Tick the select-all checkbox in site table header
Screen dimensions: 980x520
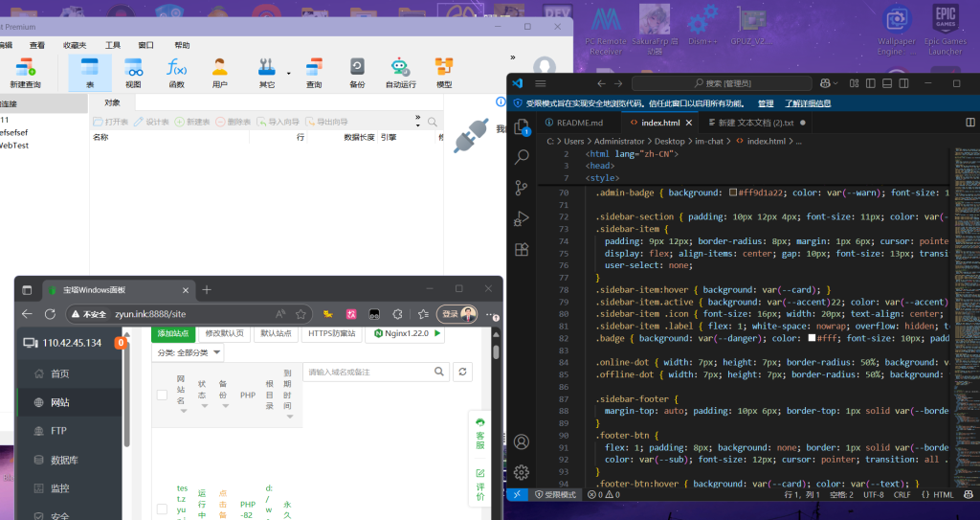coord(162,395)
